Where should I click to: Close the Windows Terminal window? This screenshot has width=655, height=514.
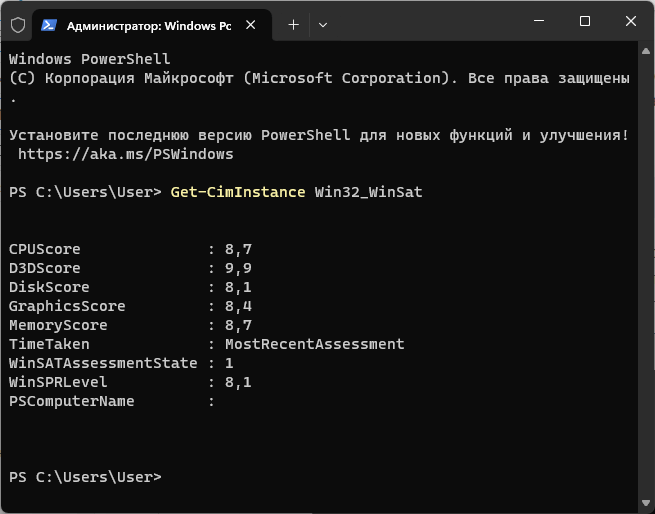click(x=631, y=21)
